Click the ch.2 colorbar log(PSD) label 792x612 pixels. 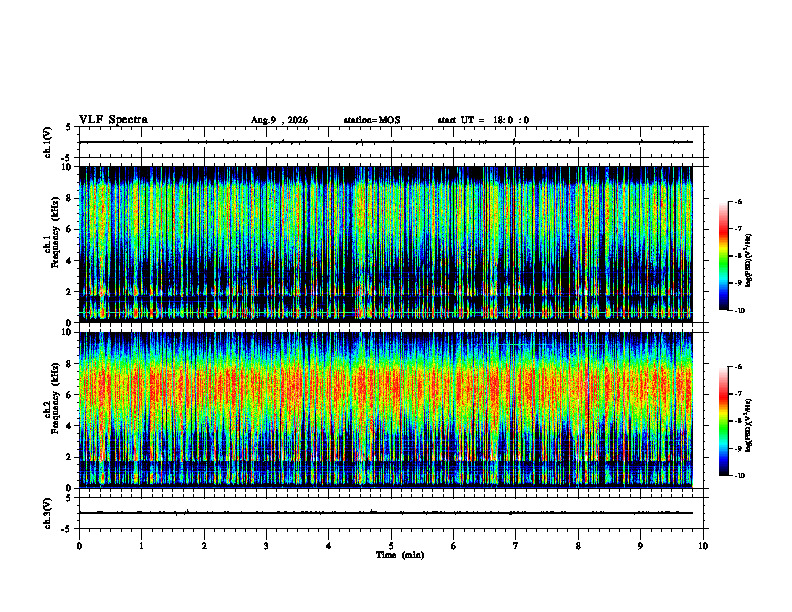[x=749, y=425]
